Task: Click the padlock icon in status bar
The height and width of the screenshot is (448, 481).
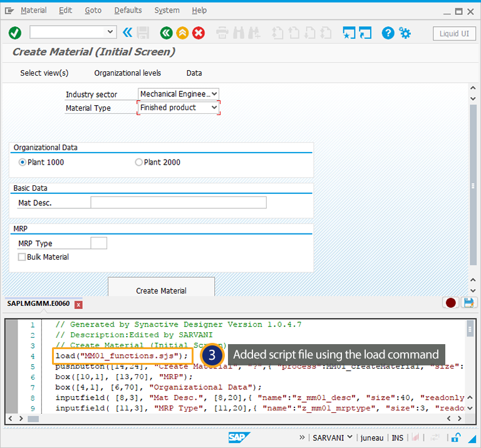Action: [x=456, y=437]
